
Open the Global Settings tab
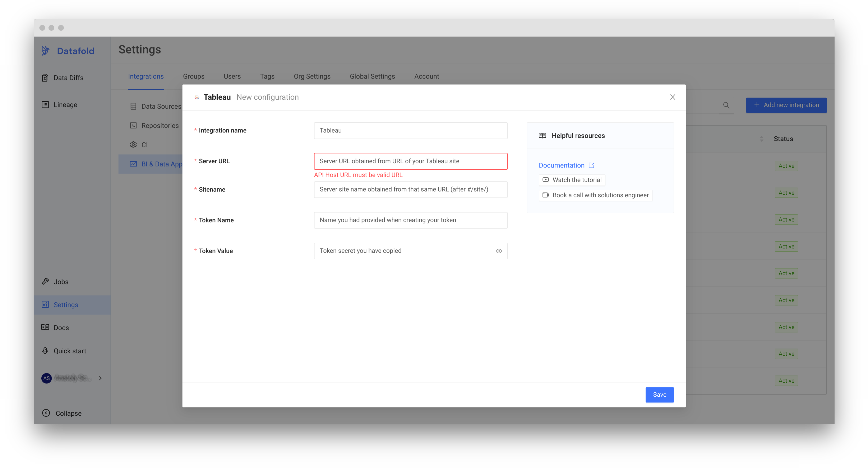372,76
